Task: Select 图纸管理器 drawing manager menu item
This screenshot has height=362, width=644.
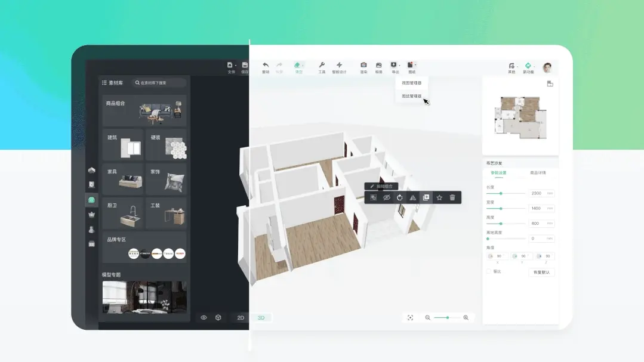Action: pos(412,96)
